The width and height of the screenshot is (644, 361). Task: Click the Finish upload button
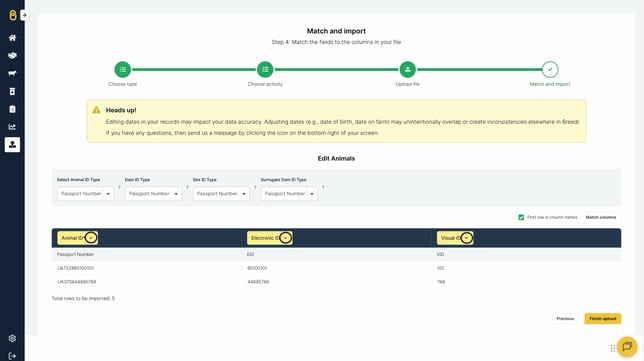tap(603, 319)
